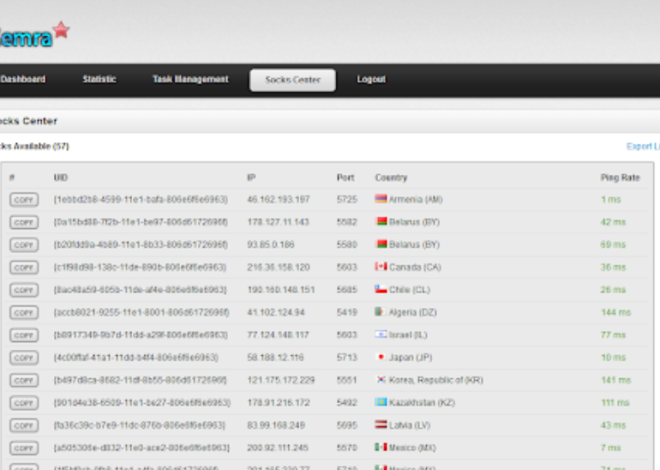
Task: Click port value 5713
Action: (x=347, y=358)
